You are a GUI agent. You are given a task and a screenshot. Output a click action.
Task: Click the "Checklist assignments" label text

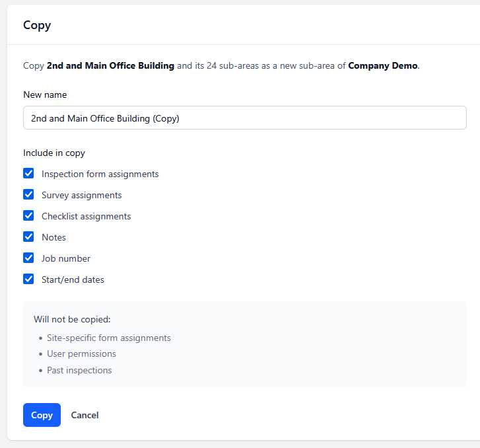click(86, 217)
